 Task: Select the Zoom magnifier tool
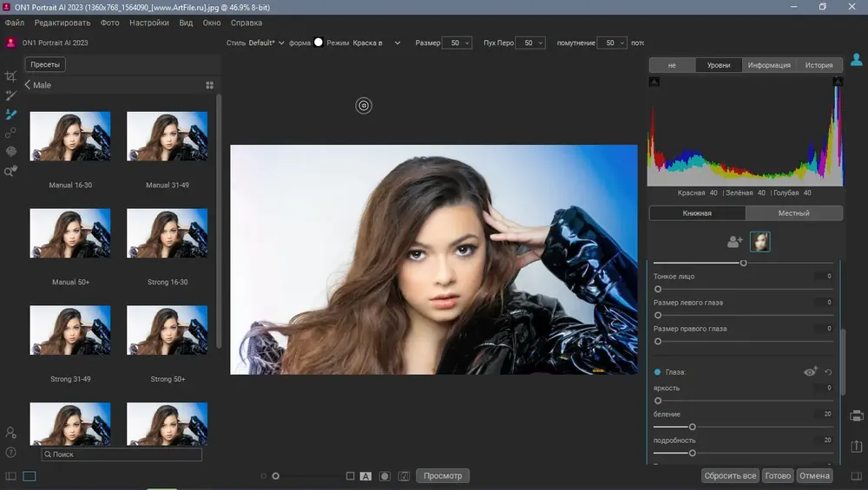click(x=11, y=171)
